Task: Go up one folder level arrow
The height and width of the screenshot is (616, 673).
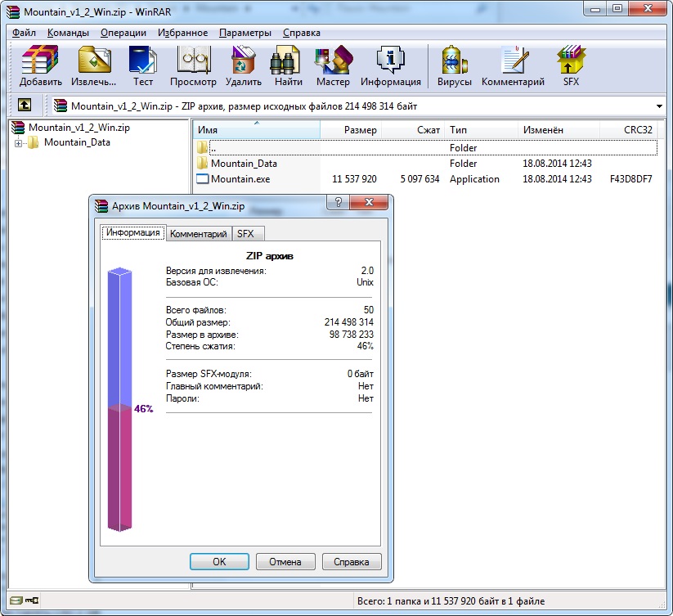Action: pyautogui.click(x=24, y=105)
